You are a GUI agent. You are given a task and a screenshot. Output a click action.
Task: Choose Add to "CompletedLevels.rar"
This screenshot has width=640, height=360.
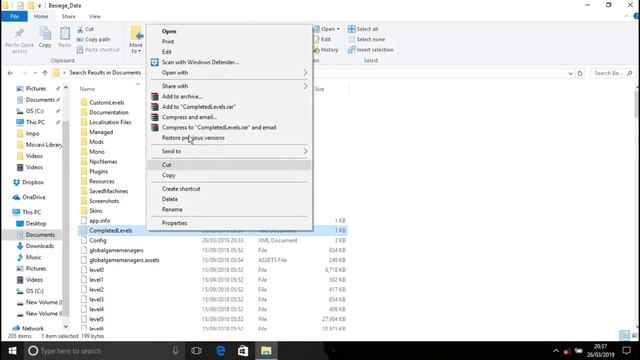[230, 107]
